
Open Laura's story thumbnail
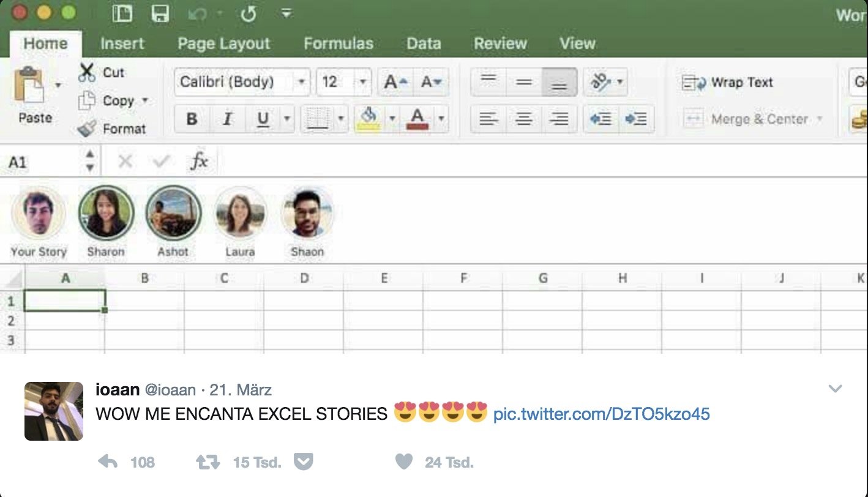(240, 212)
